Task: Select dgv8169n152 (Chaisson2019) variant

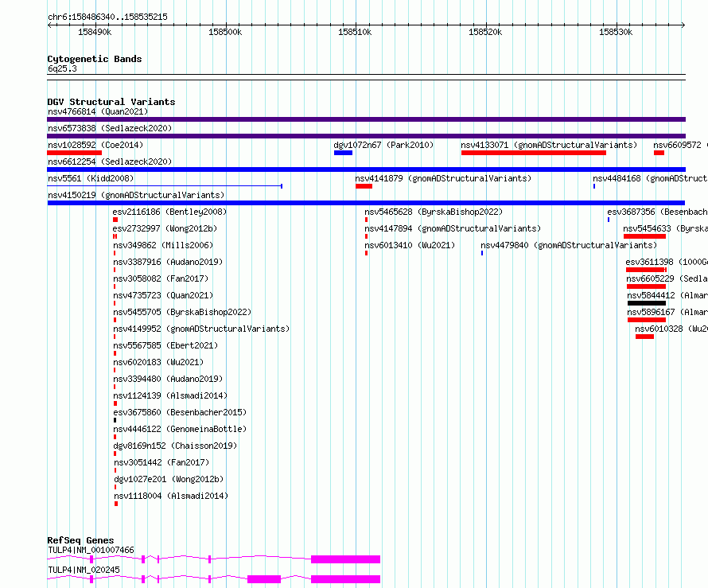Action: (175, 446)
